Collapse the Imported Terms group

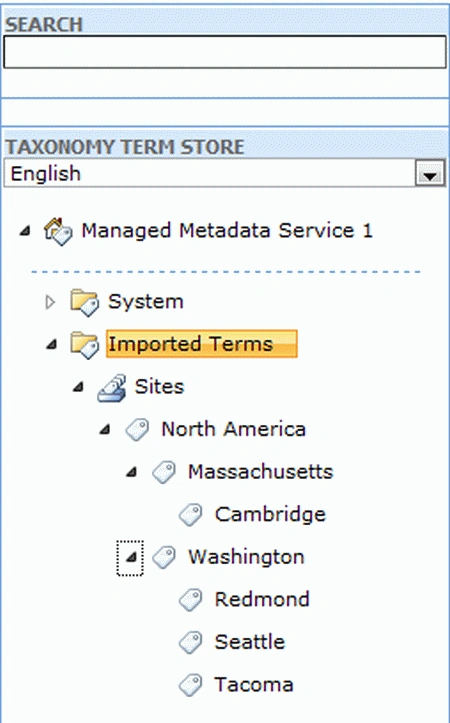(x=51, y=344)
